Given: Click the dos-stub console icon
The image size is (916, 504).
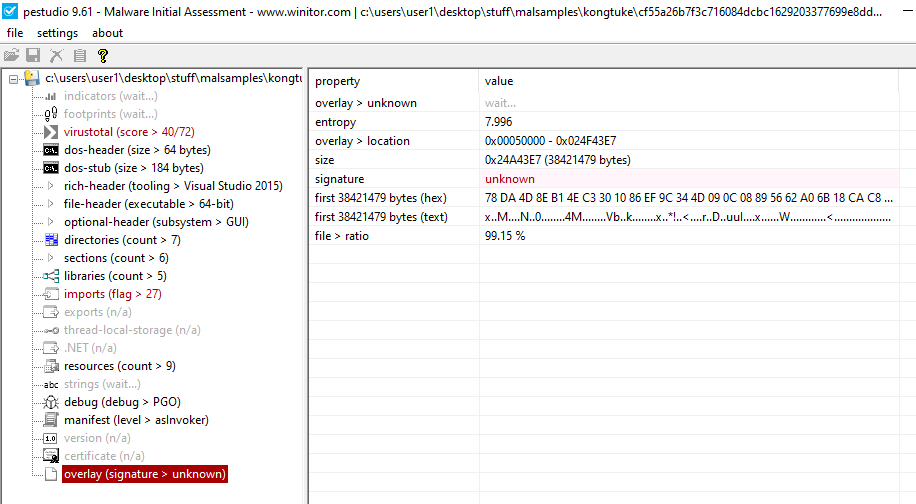Looking at the screenshot, I should point(51,168).
